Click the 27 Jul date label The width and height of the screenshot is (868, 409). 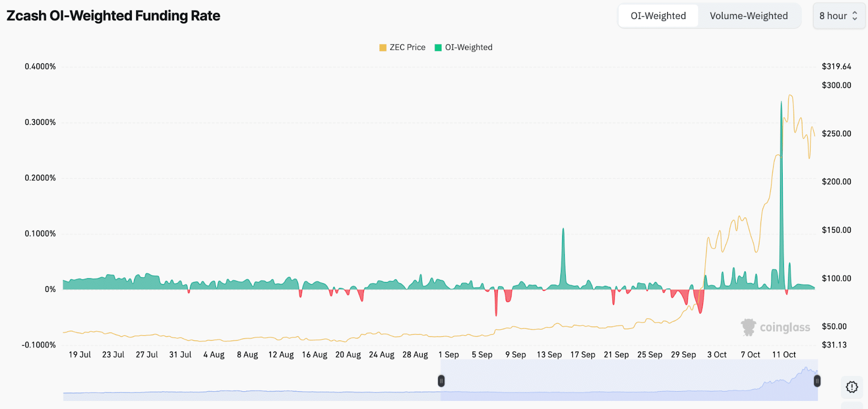(147, 355)
